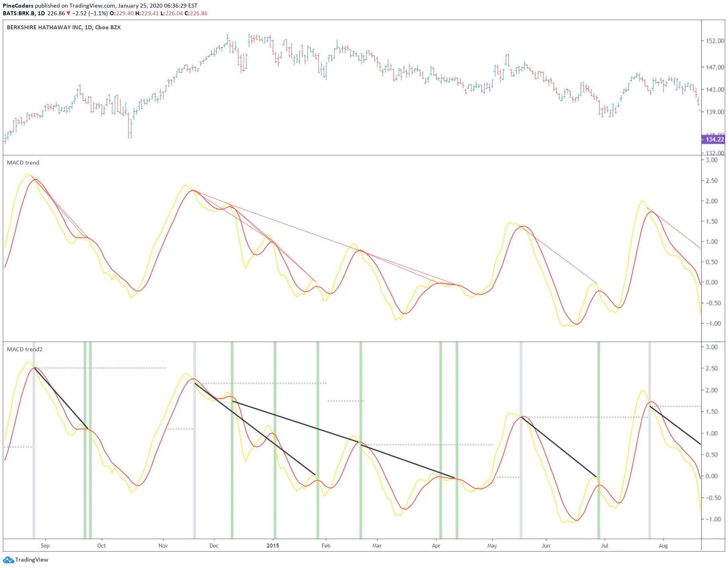Click 0.50 on the MACD trend2 axis
728x568 pixels.
coord(712,455)
